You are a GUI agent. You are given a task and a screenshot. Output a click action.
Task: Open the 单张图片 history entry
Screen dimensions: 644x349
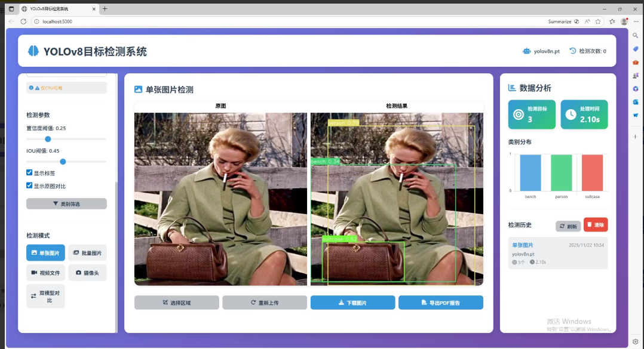(x=558, y=253)
